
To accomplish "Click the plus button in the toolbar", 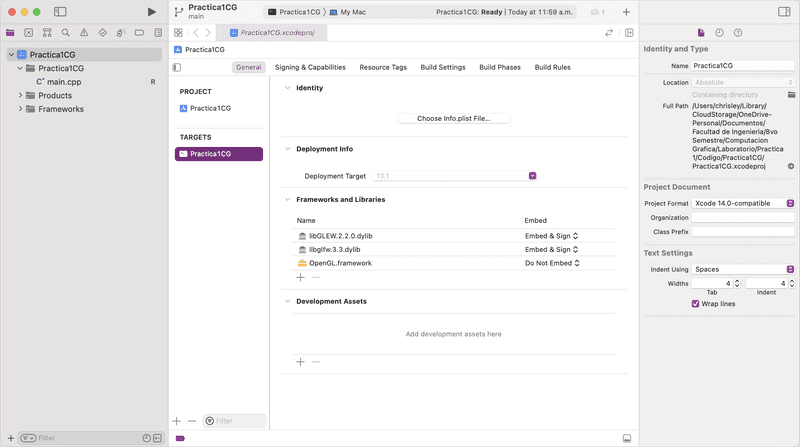I will pos(626,12).
